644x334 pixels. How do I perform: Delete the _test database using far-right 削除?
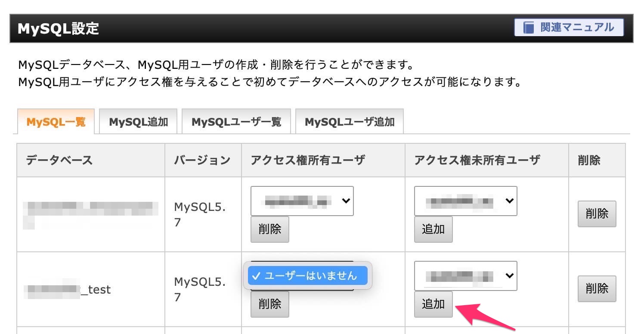pos(597,289)
